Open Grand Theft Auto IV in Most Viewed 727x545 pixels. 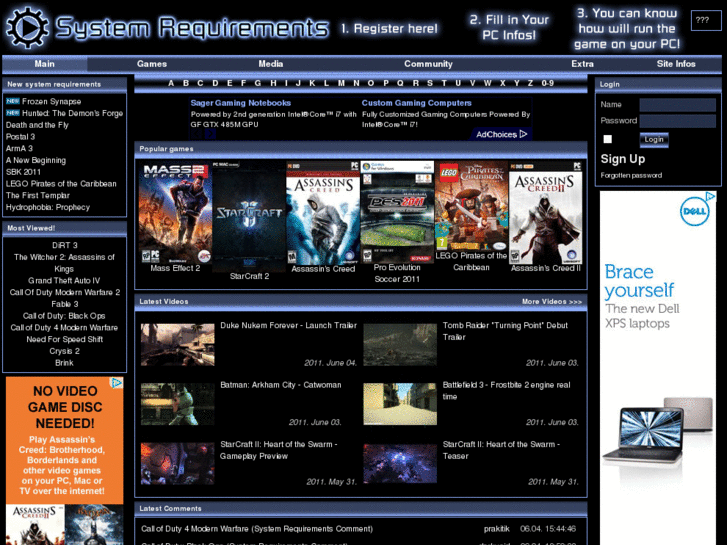pyautogui.click(x=64, y=281)
